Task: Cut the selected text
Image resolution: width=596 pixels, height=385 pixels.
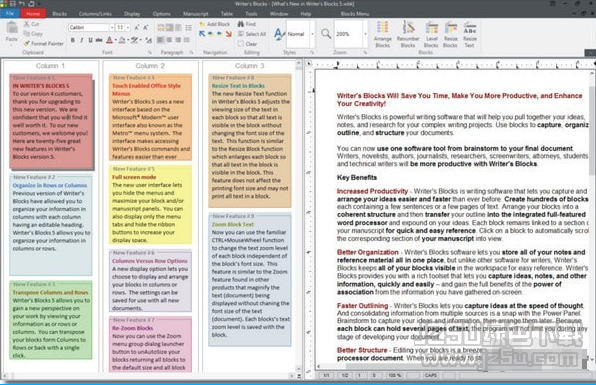Action: click(32, 24)
